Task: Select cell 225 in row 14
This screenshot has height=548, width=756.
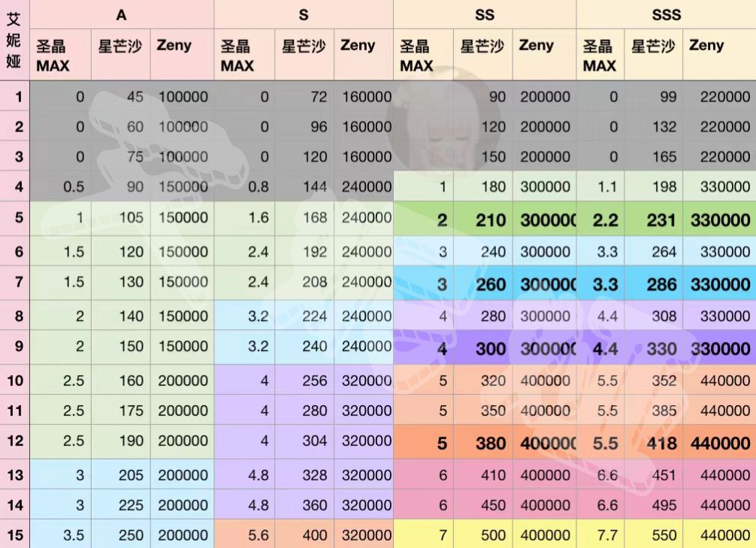Action: click(120, 505)
